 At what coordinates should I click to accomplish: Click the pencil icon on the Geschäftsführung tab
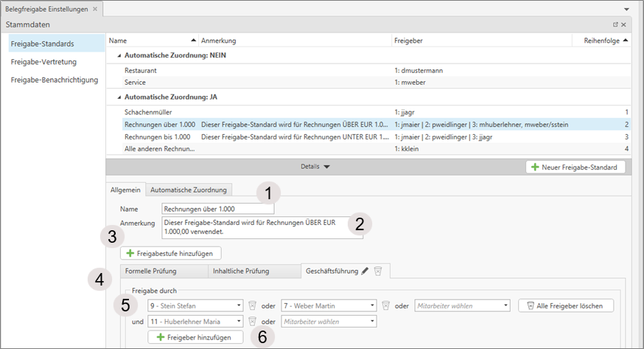click(365, 271)
